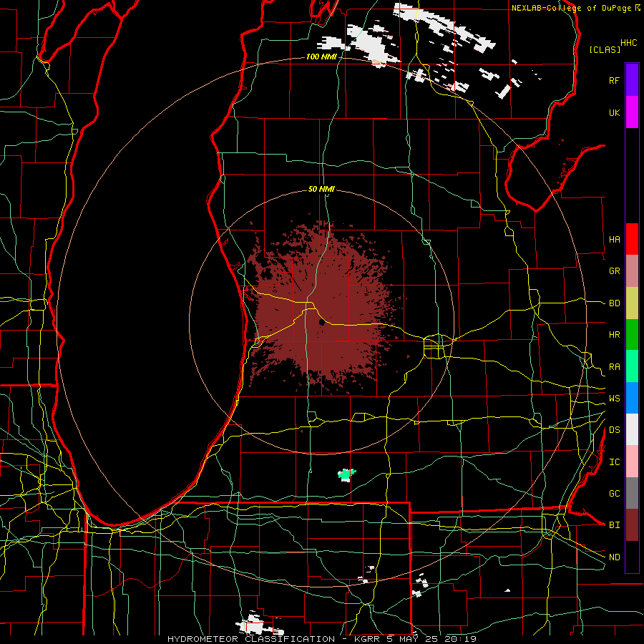The image size is (644, 644).
Task: Click the 'GC' legend label
Action: pyautogui.click(x=614, y=493)
